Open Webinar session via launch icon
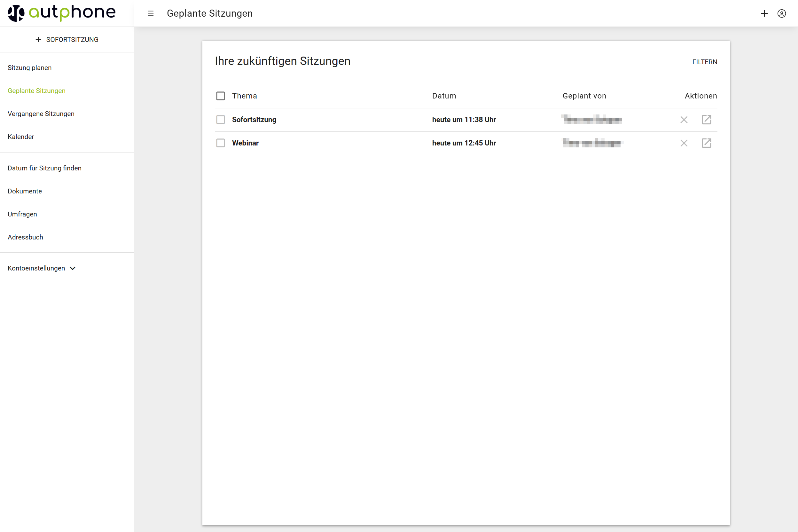798x532 pixels. 706,143
